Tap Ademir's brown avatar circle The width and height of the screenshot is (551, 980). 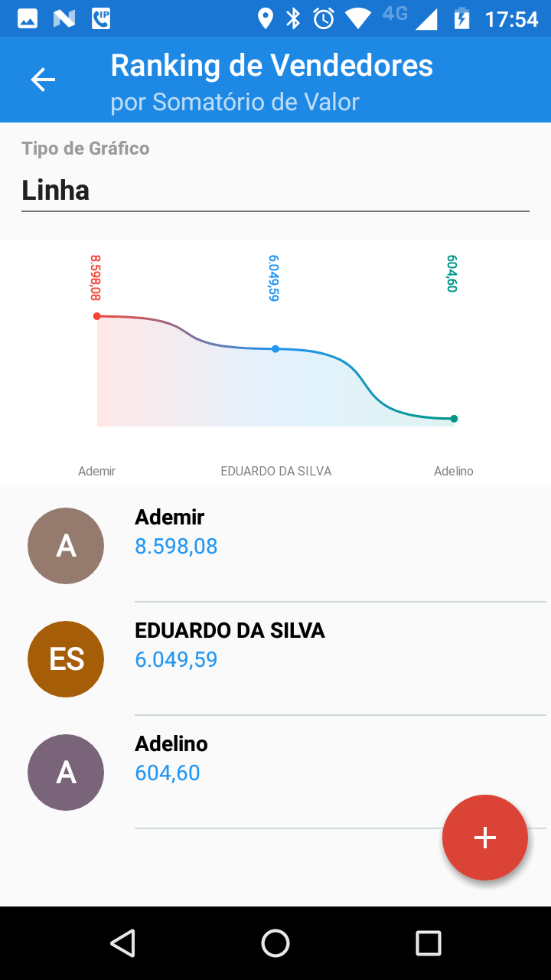click(x=66, y=546)
